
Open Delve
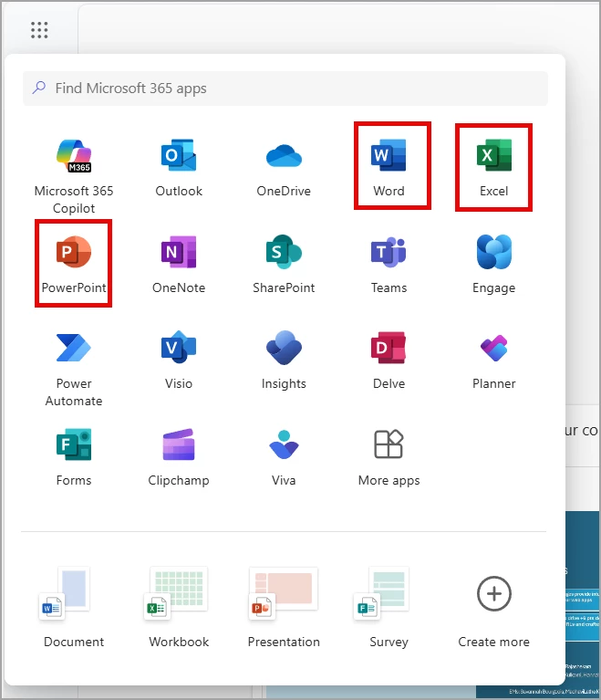pos(389,360)
